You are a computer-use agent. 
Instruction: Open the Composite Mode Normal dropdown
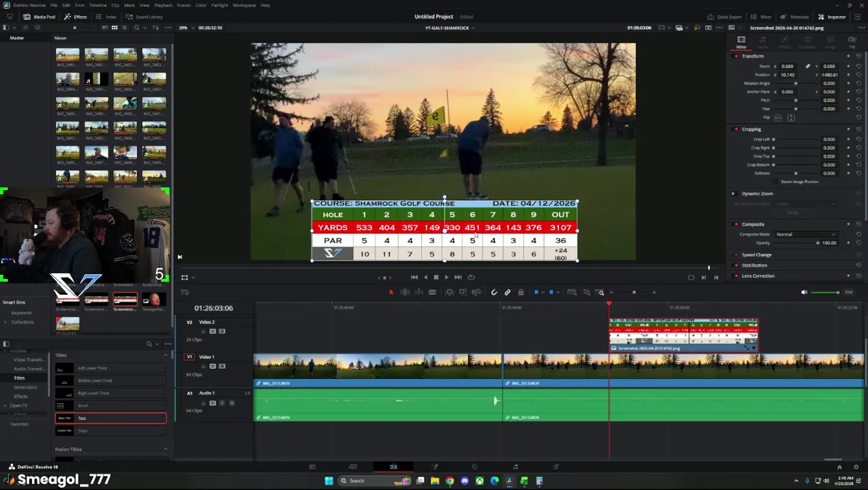tap(805, 234)
